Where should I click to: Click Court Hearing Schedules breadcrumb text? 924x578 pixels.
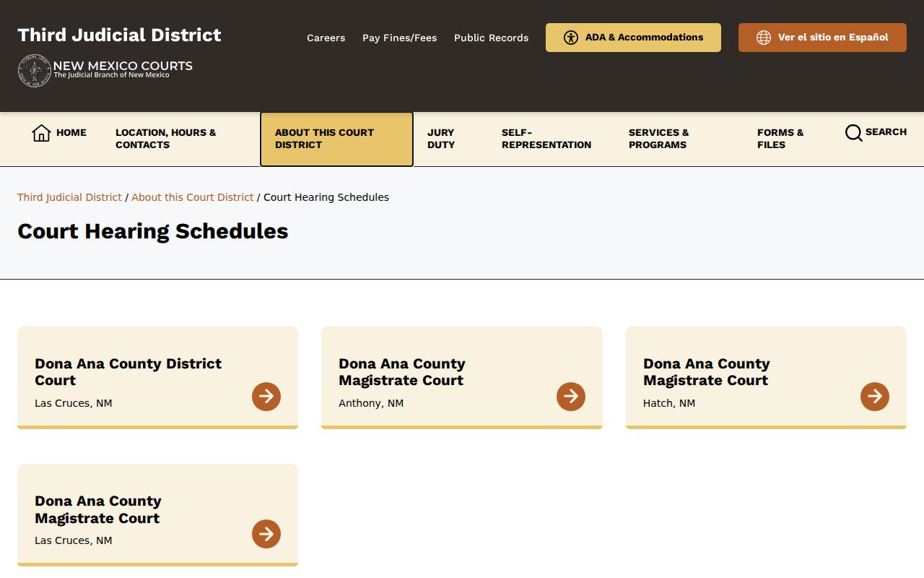click(326, 197)
